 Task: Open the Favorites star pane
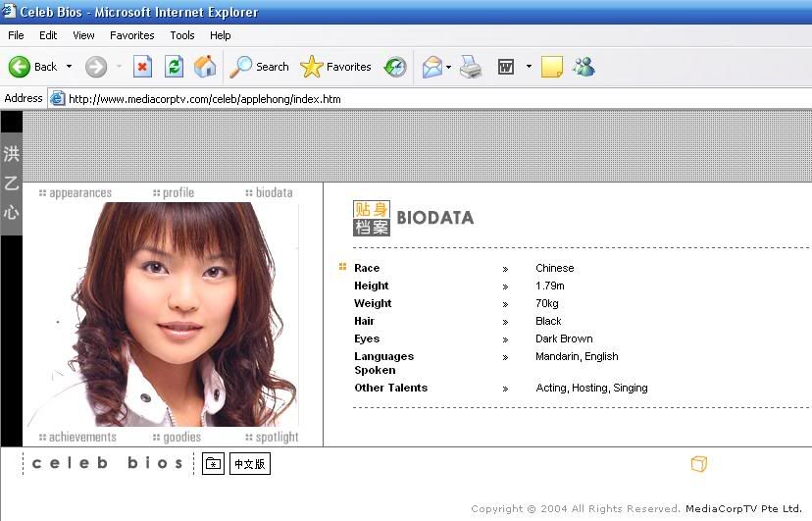tap(335, 67)
